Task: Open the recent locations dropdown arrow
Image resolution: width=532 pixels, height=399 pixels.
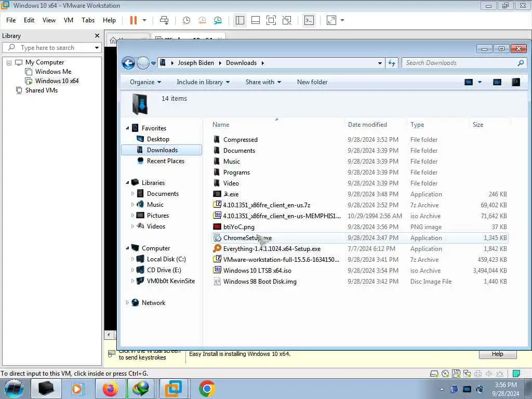Action: pos(153,63)
